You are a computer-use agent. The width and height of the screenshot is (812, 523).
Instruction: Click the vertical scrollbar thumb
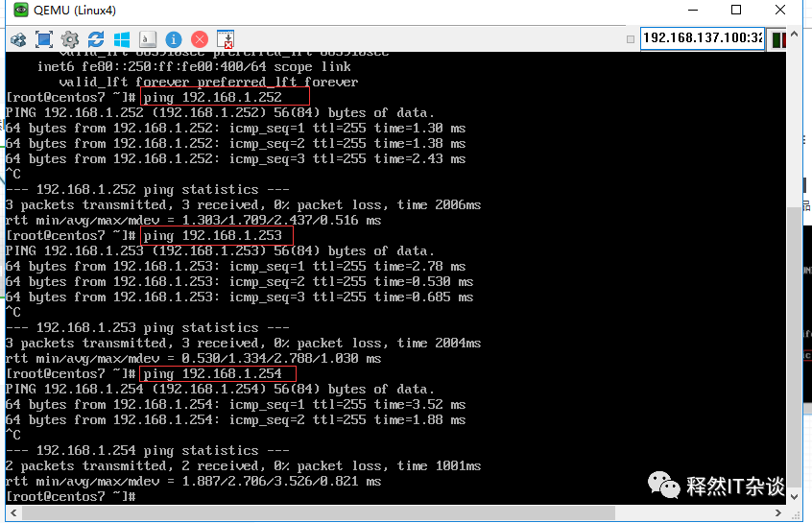pyautogui.click(x=794, y=345)
